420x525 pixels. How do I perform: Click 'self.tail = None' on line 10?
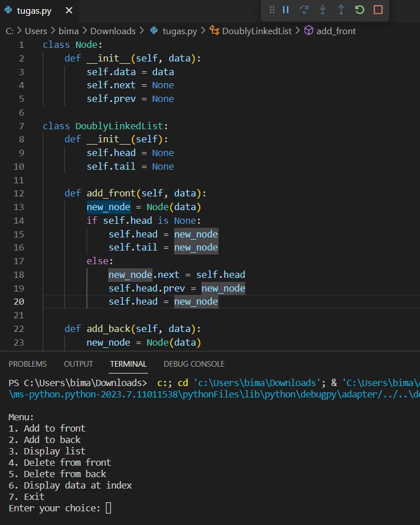130,167
